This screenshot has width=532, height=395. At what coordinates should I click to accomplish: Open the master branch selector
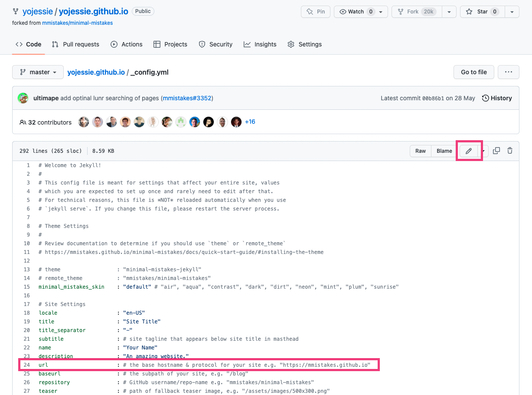click(38, 72)
